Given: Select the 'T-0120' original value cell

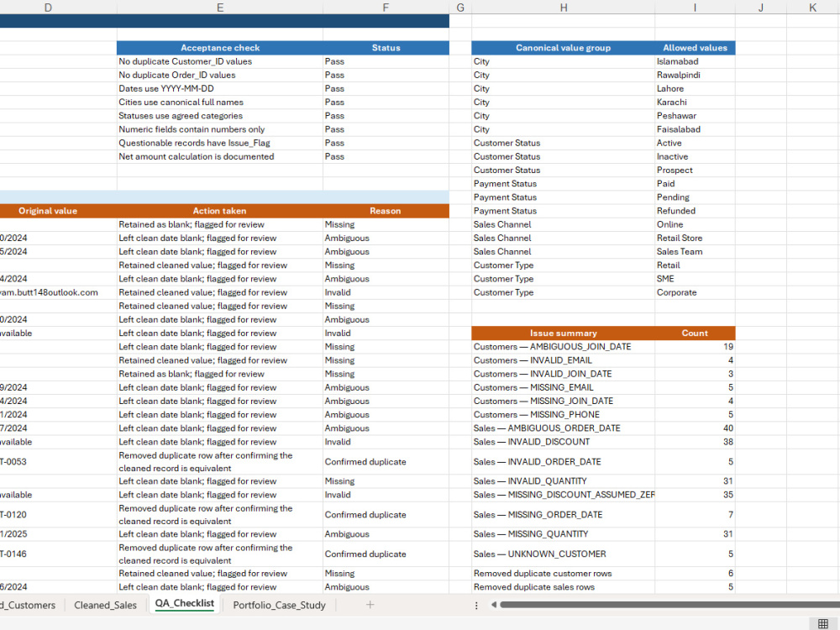Looking at the screenshot, I should [59, 515].
